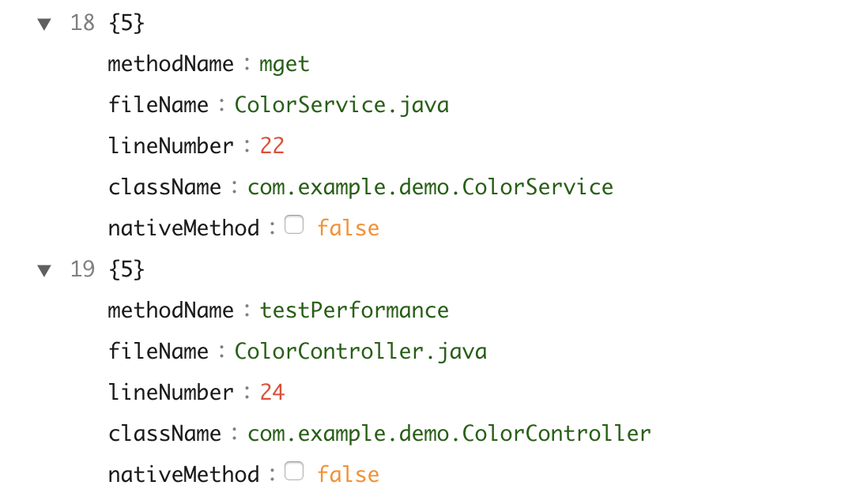Select the lineNumber value 24
This screenshot has height=504, width=860.
click(x=272, y=393)
